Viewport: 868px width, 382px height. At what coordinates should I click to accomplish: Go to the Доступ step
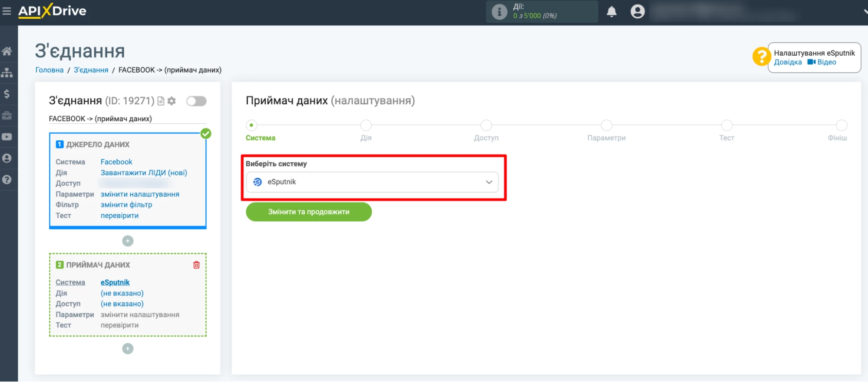(486, 138)
